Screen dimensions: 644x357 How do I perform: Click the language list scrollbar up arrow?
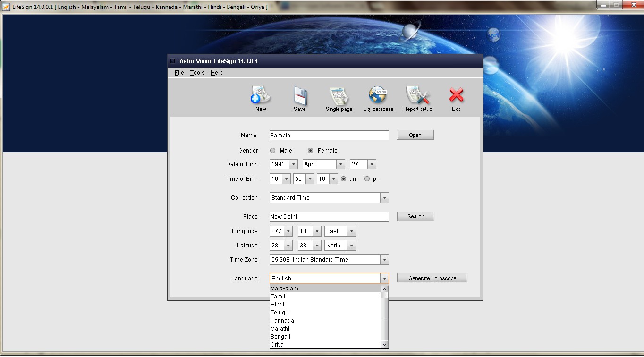384,289
